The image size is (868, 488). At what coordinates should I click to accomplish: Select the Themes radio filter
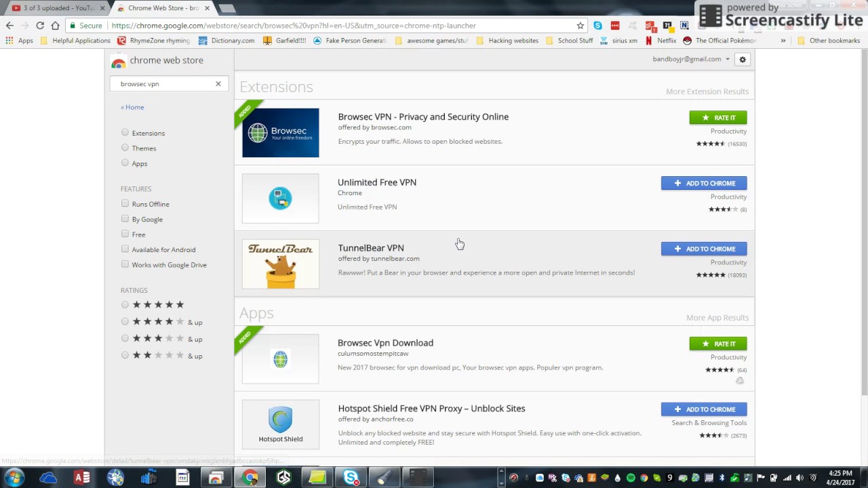click(125, 148)
